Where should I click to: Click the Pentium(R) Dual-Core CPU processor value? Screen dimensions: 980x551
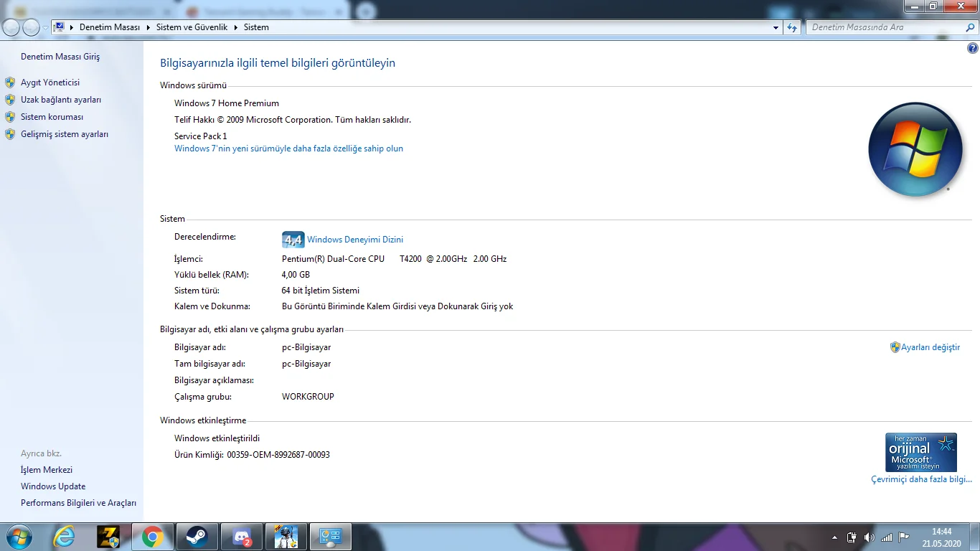[x=394, y=259]
